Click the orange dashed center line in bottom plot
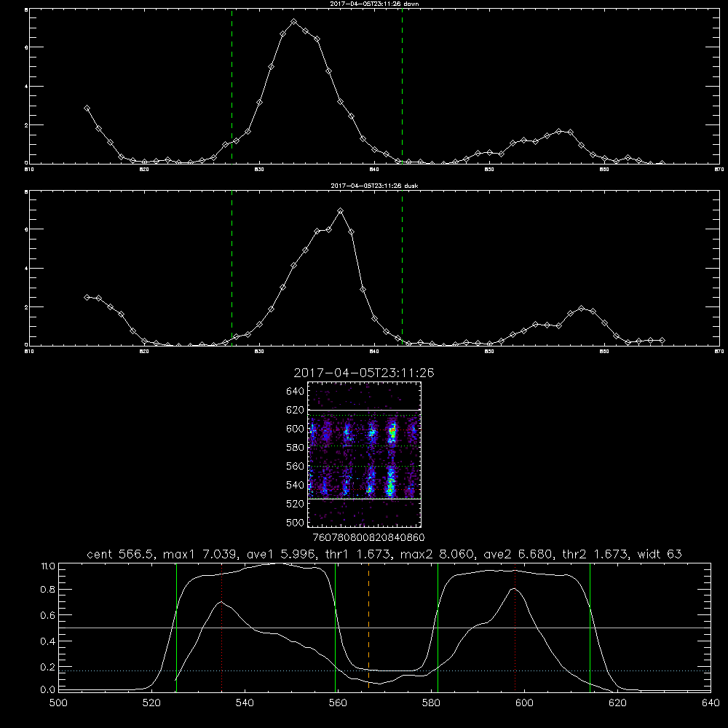The image size is (728, 728). (x=368, y=627)
